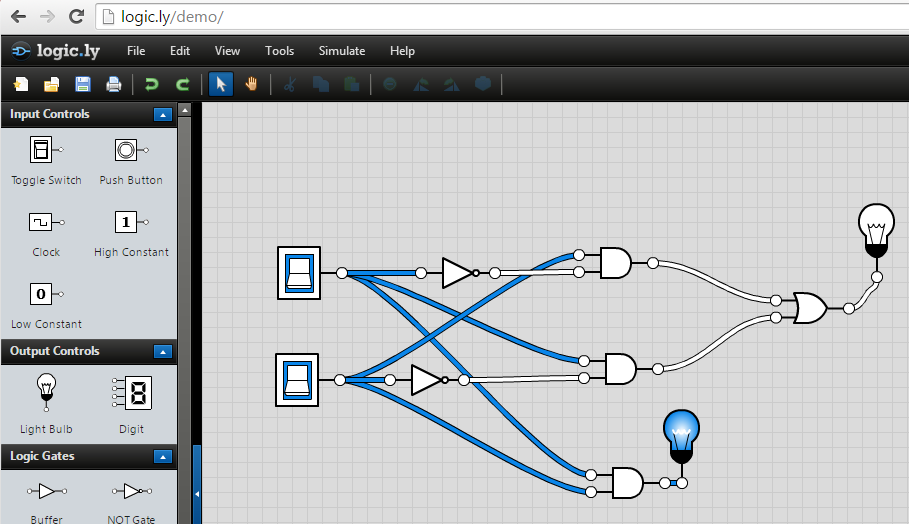Click the second dimmed triangle rotate icon
Image resolution: width=909 pixels, height=524 pixels.
coord(452,85)
